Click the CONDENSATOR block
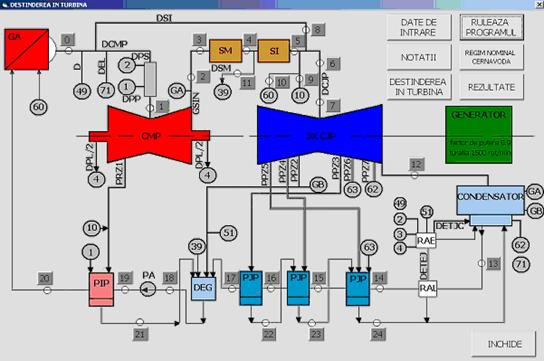Screen dimensions: 544x361 (490, 200)
